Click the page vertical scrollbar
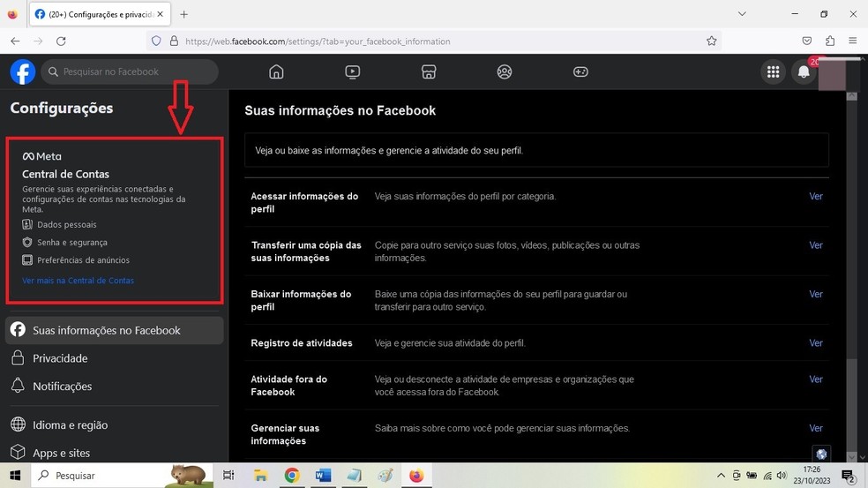The image size is (868, 488). click(x=852, y=277)
